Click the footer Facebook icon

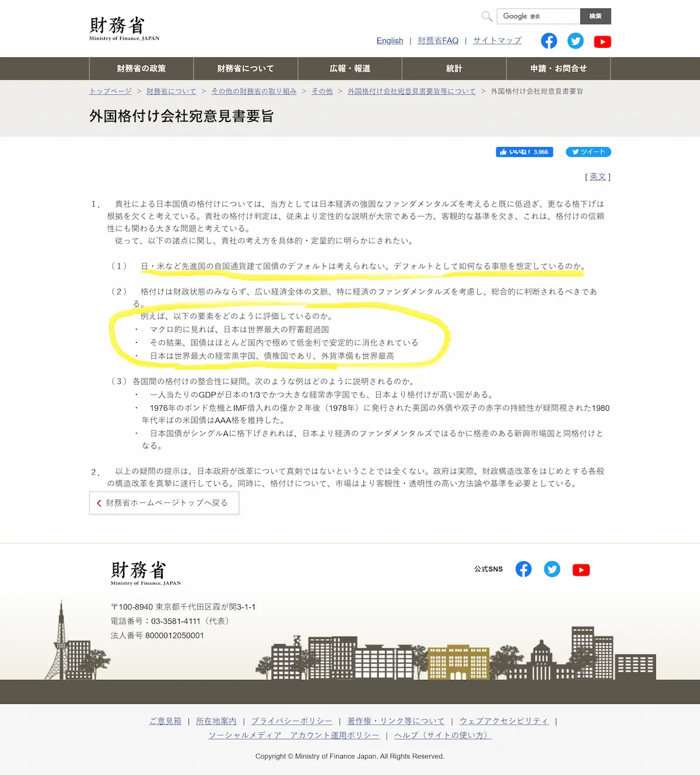click(524, 569)
